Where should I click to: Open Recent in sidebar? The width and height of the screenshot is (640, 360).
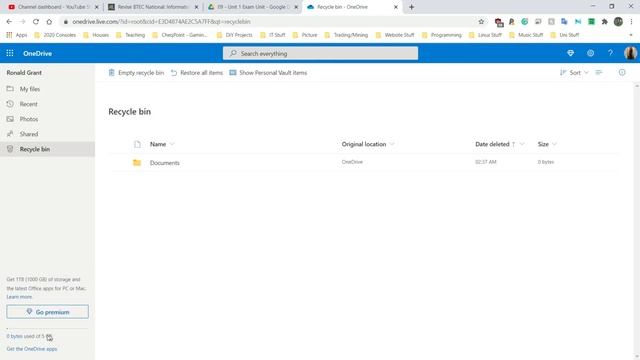point(47,104)
